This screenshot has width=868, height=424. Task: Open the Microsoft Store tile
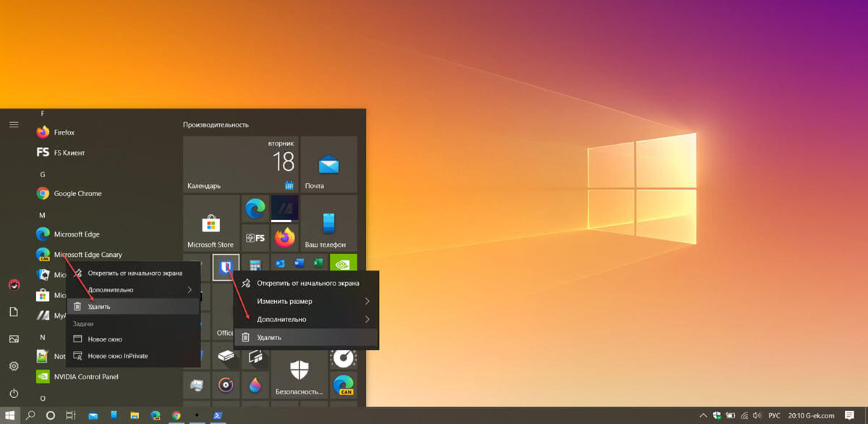[210, 223]
